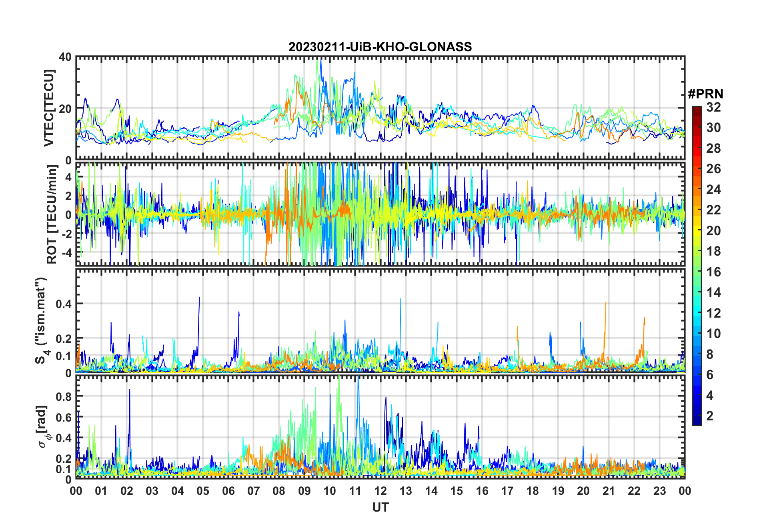Click colorbar tick label 6

(x=710, y=375)
